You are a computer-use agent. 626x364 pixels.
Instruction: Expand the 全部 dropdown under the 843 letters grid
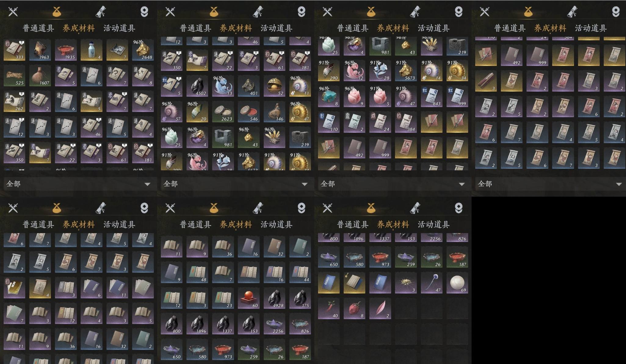point(393,184)
